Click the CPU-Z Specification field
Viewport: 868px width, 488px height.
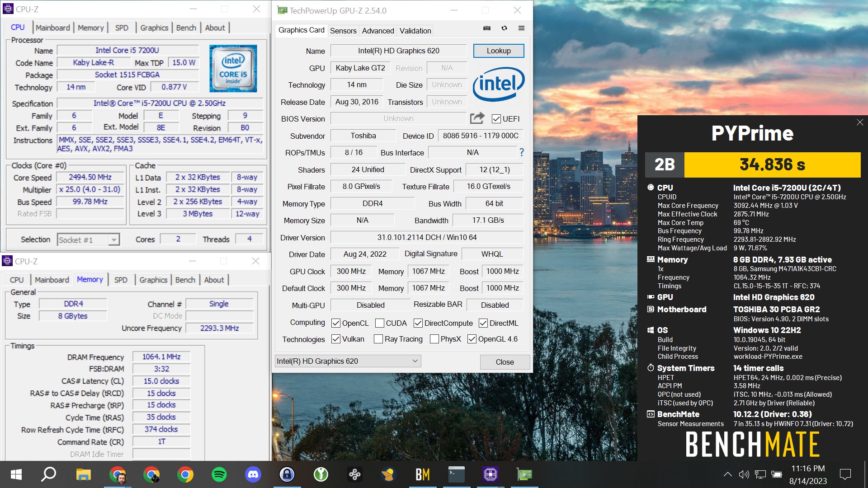160,103
